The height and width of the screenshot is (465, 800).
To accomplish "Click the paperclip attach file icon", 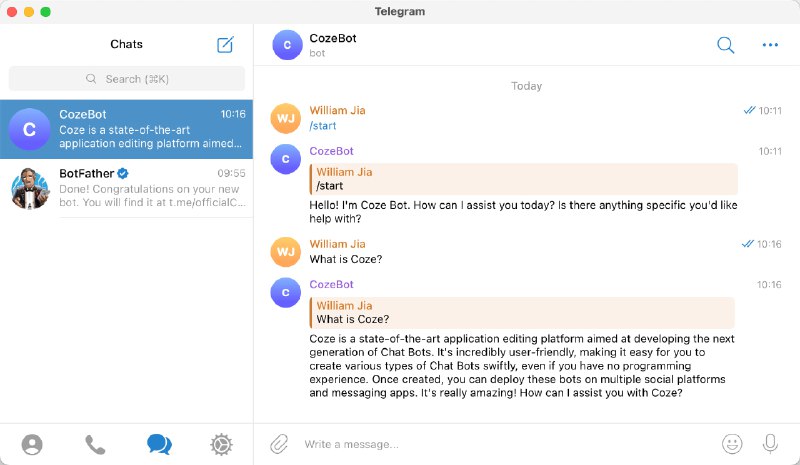I will point(279,443).
